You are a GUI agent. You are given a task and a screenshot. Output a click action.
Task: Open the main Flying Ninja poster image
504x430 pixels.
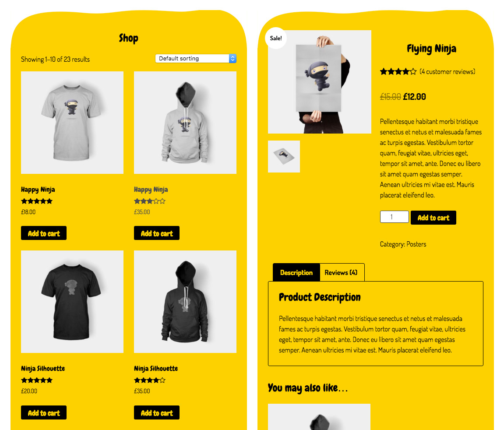click(320, 82)
